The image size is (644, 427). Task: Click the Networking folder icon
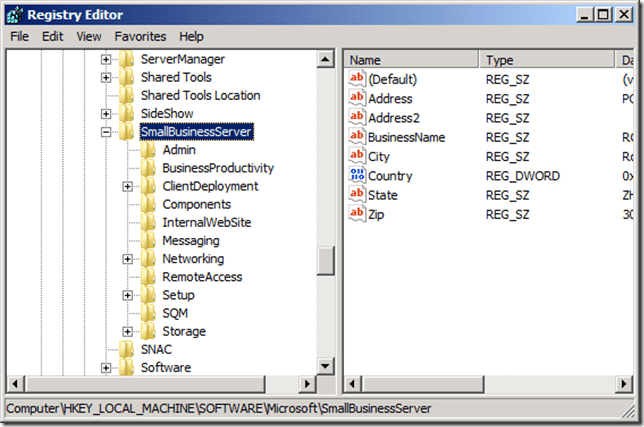click(148, 259)
